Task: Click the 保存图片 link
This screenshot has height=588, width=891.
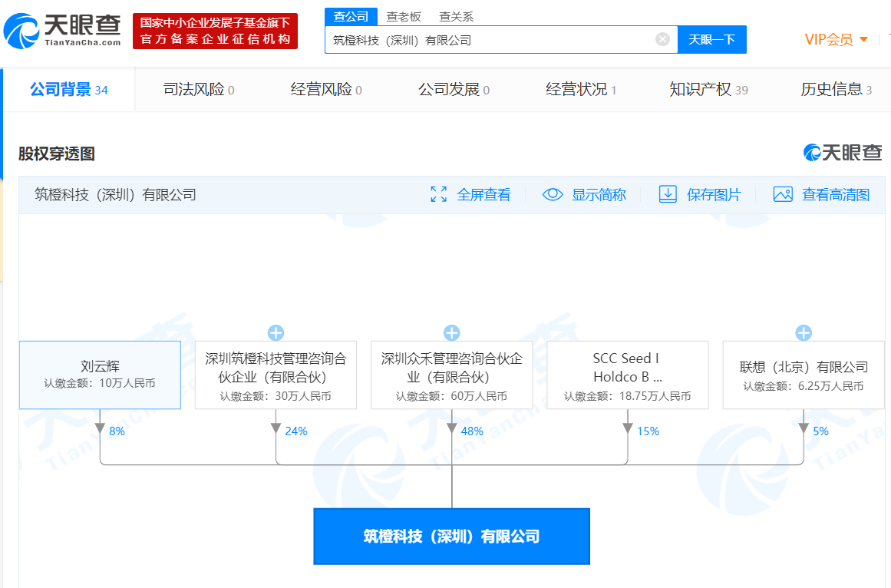Action: tap(714, 195)
